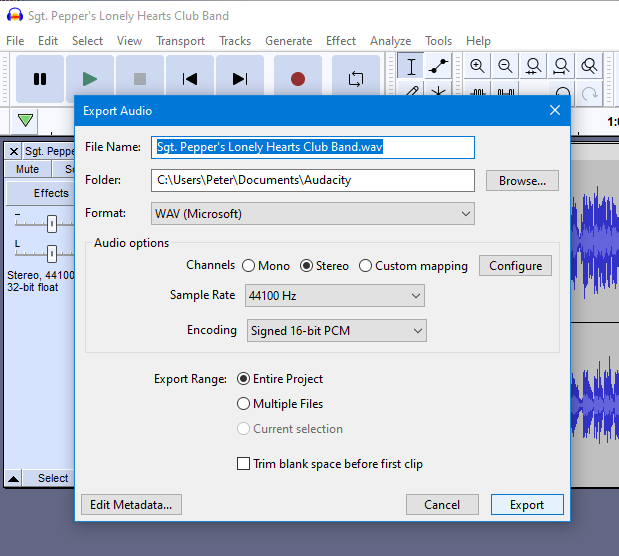The height and width of the screenshot is (556, 619).
Task: Click into the Folder path field
Action: pyautogui.click(x=313, y=180)
